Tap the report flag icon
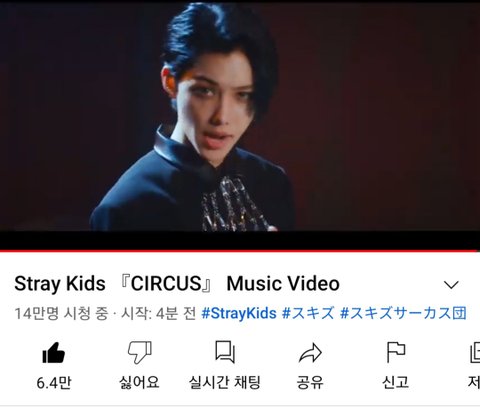480x408 pixels. click(x=395, y=352)
